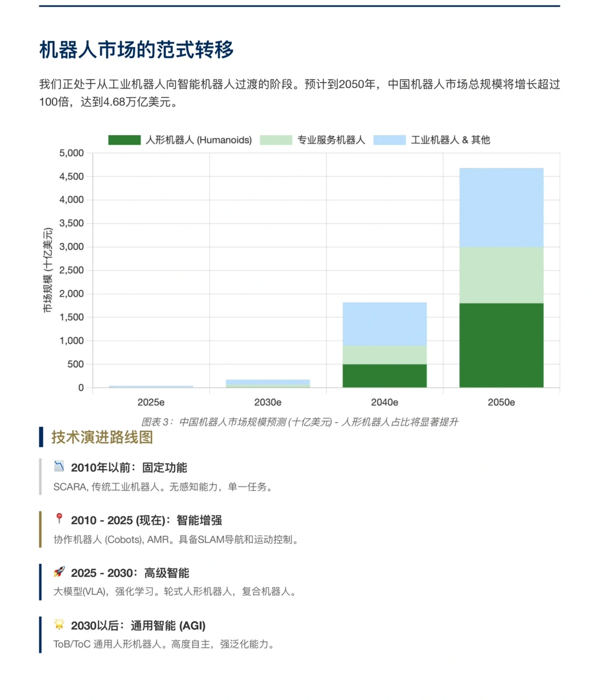
Task: Click the gray marker bar beside the SCARA entry
Action: click(40, 475)
